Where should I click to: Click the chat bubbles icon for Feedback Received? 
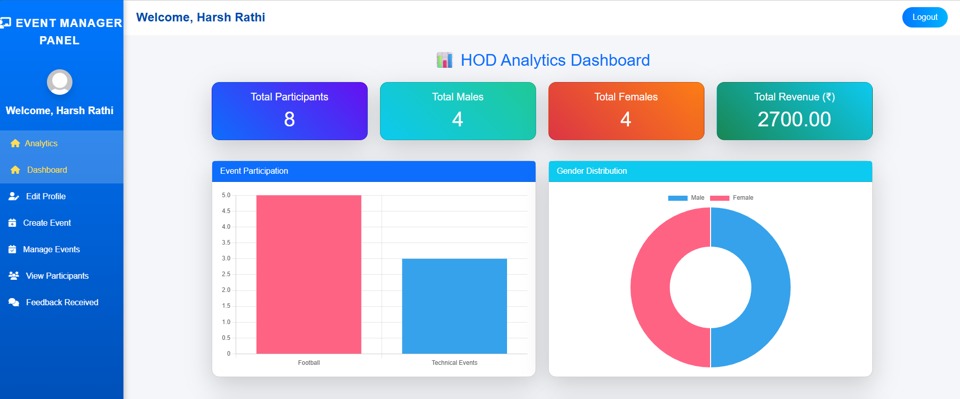point(13,302)
